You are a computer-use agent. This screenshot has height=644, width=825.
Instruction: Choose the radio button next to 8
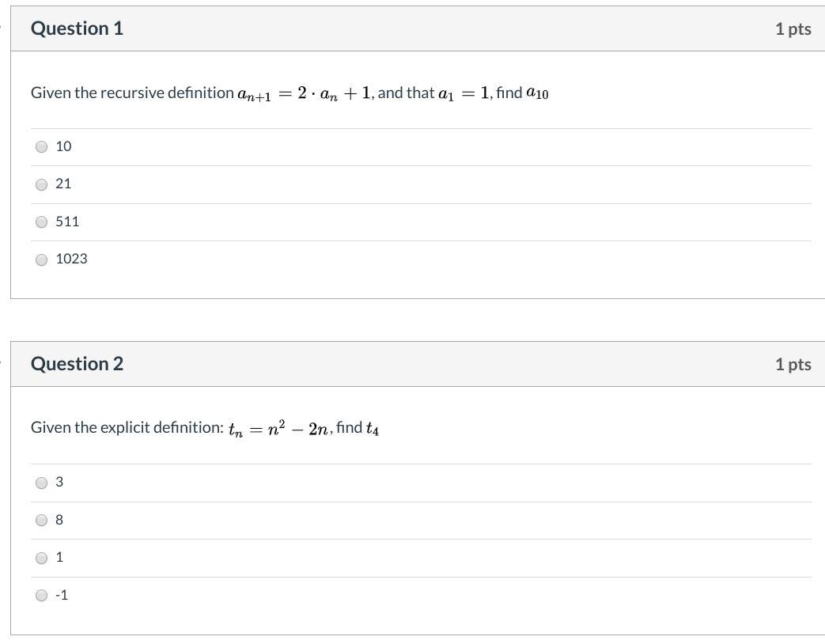click(x=42, y=520)
